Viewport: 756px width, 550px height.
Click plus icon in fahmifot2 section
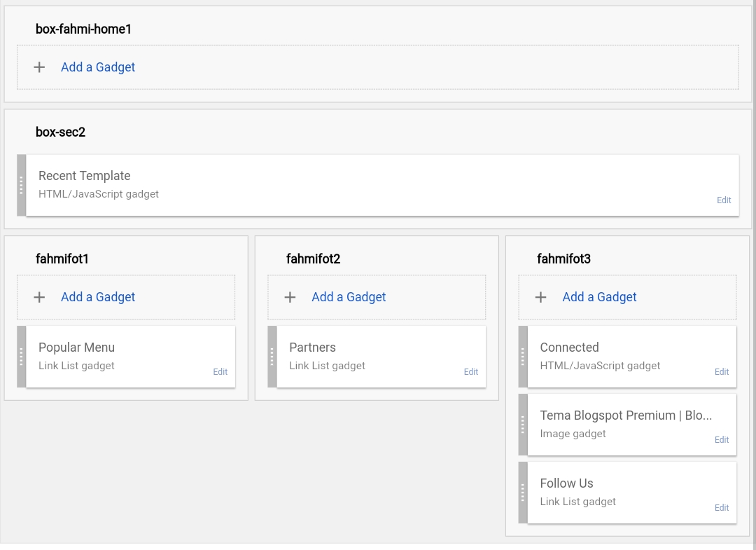pos(290,297)
